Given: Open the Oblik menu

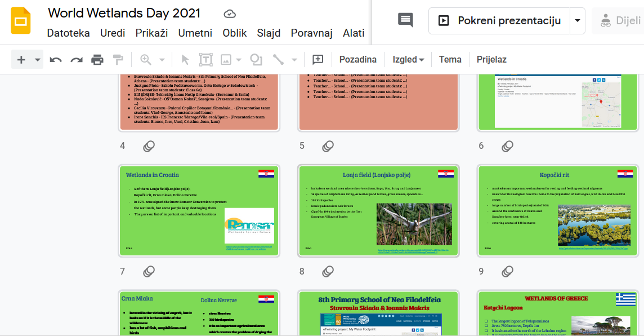Looking at the screenshot, I should [x=235, y=33].
